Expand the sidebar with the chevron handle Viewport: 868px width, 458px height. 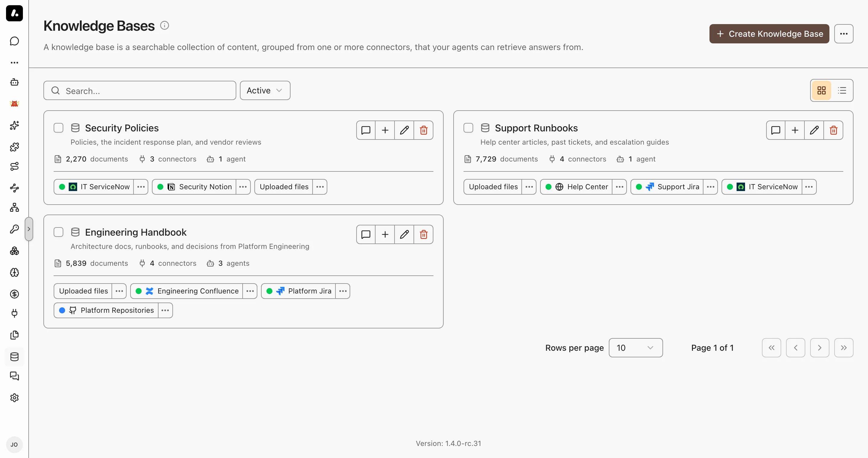[x=29, y=229]
